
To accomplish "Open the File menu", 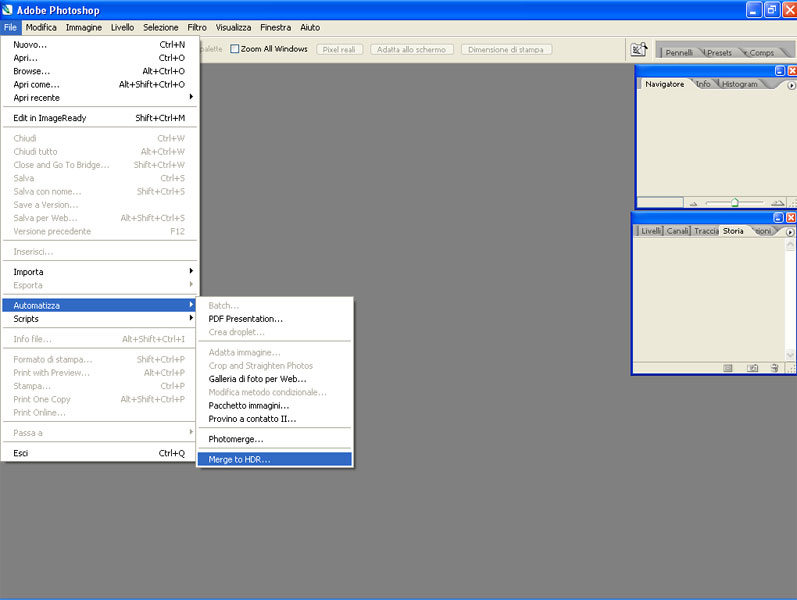I will tap(10, 27).
